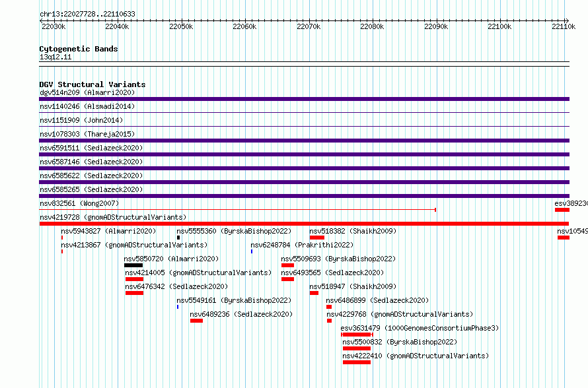Click nsv6585265 (Sedlazeck2020) variant label
Viewport: 588px width, 388px height.
click(x=91, y=189)
